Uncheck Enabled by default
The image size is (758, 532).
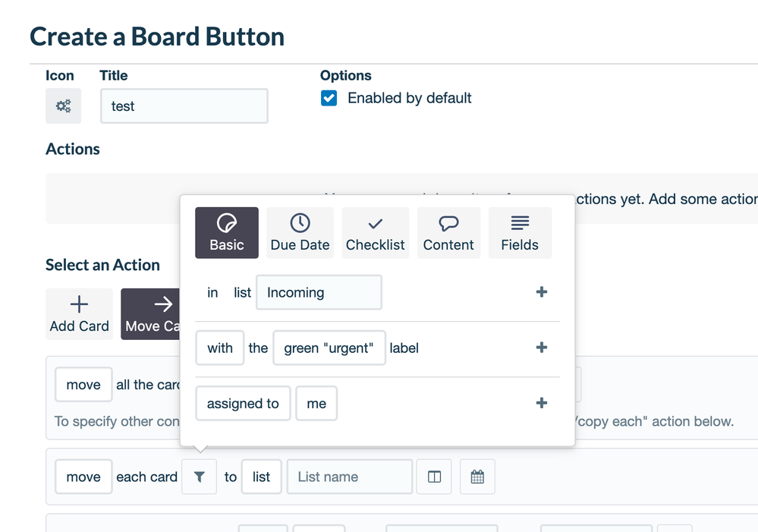point(329,98)
